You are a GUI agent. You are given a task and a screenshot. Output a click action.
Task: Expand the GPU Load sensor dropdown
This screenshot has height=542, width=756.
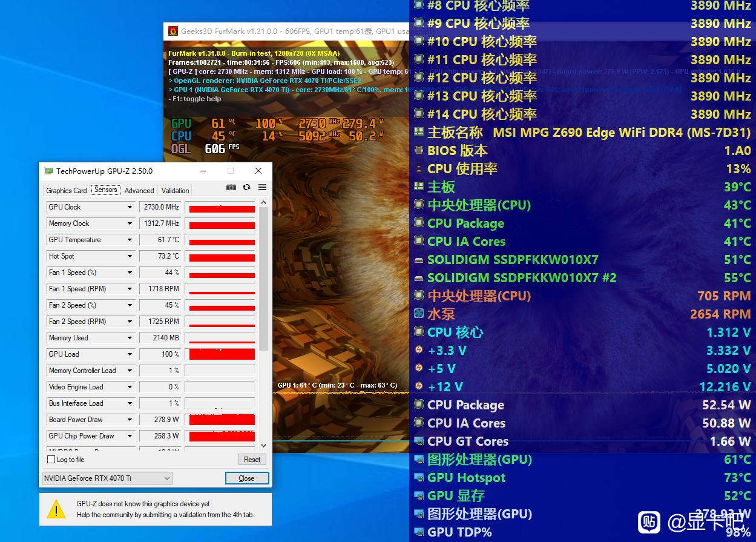pyautogui.click(x=130, y=354)
